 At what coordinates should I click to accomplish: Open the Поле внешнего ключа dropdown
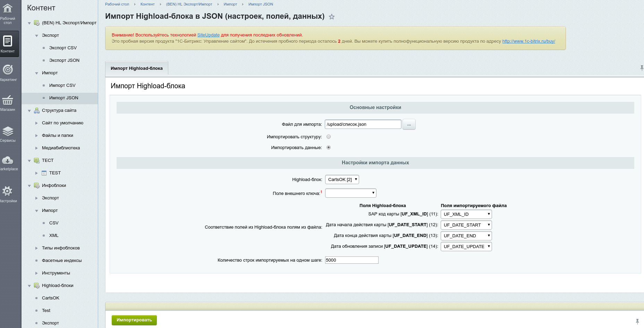[x=351, y=193]
